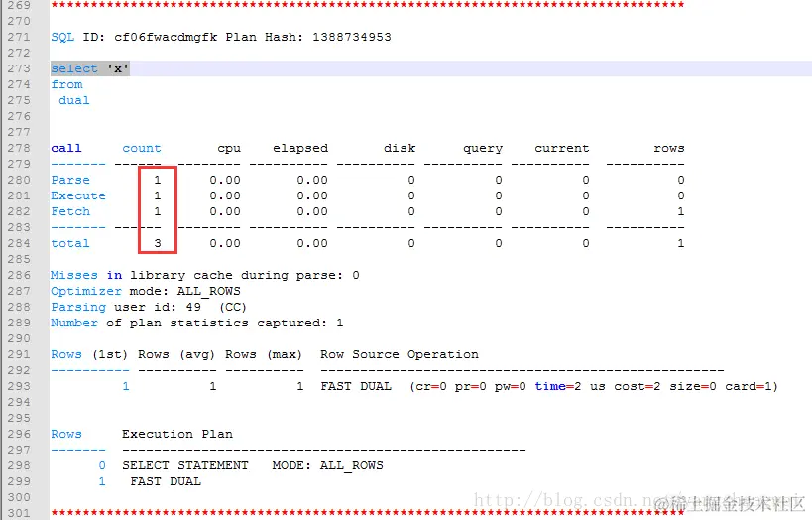Viewport: 812px width, 520px height.
Task: Click the disk column header
Action: [x=400, y=148]
